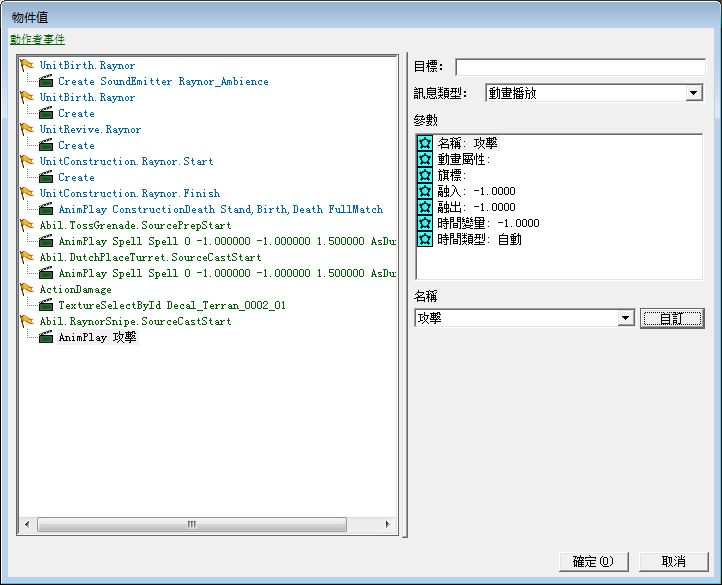
Task: Click the 自訂 button
Action: (672, 318)
